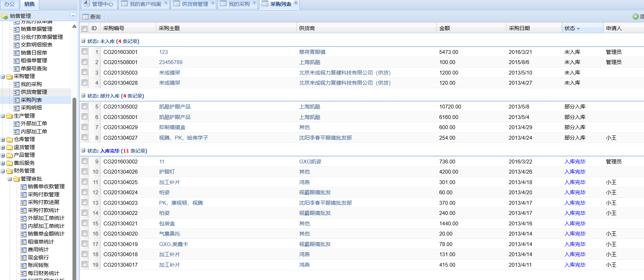The width and height of the screenshot is (644, 280).
Task: Collapse the 入库完毕 status group
Action: click(x=83, y=150)
